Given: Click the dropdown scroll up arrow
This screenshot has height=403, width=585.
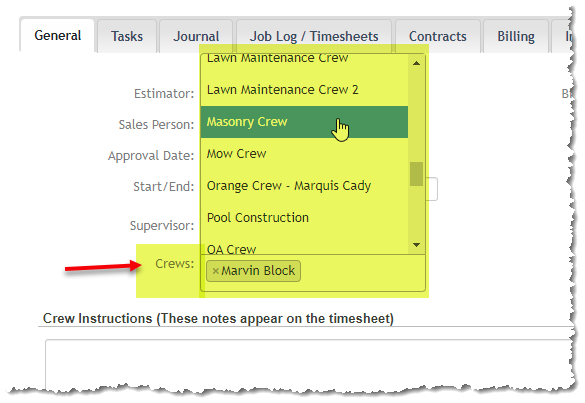Looking at the screenshot, I should click(416, 63).
